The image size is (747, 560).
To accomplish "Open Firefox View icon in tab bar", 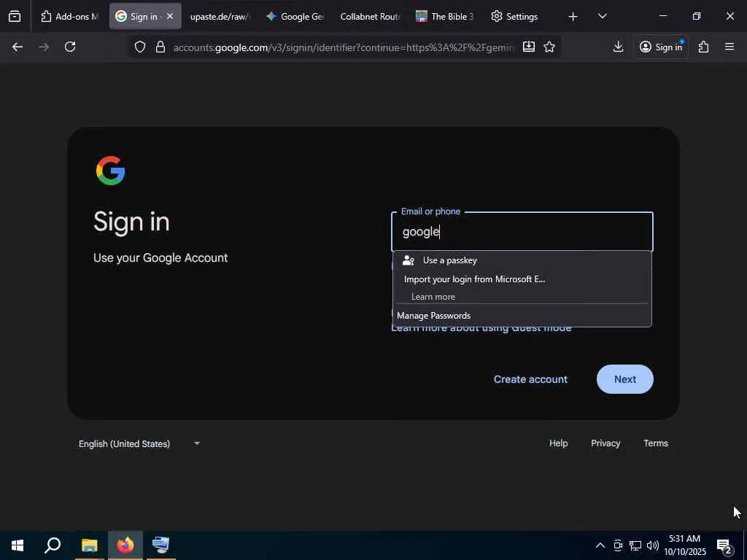I will click(15, 16).
